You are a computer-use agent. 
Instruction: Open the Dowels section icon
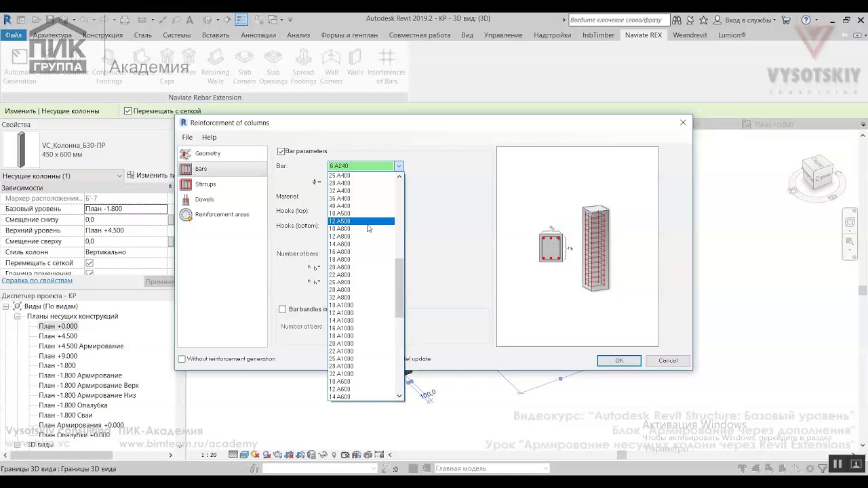185,200
